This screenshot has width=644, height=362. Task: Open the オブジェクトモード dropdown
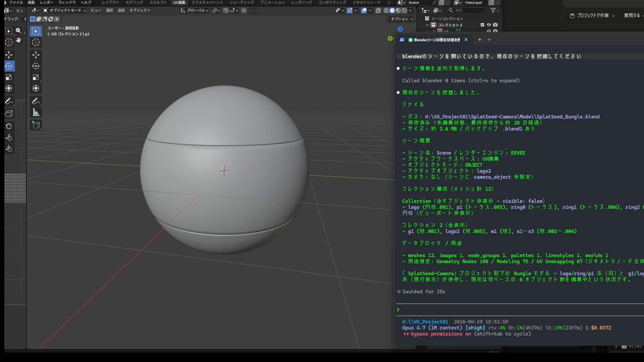(64, 10)
